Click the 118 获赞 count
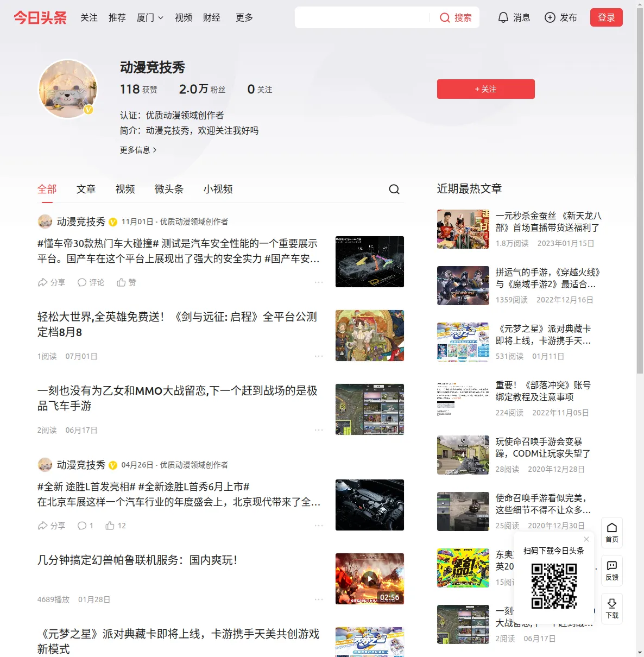 (x=138, y=89)
